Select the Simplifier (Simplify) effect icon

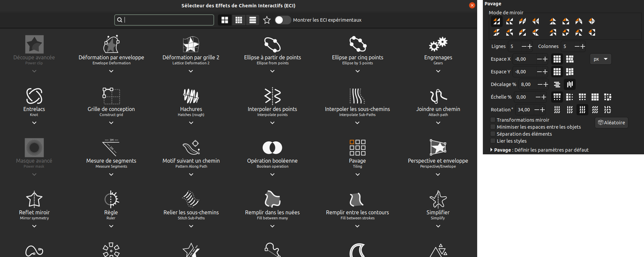click(x=438, y=199)
